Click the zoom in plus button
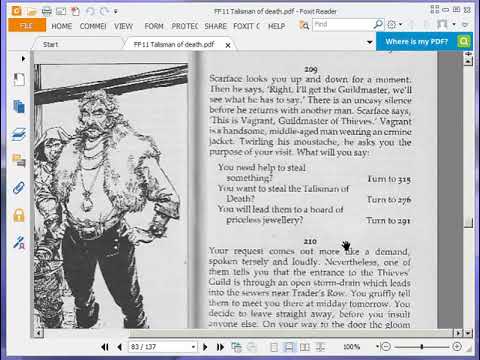This screenshot has height=360, width=480. point(457,347)
